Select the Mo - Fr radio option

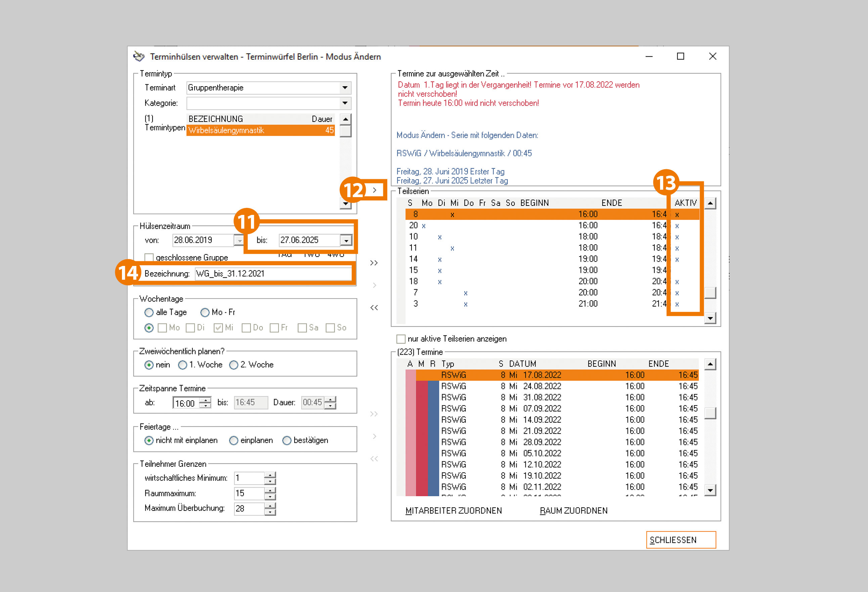(x=205, y=312)
